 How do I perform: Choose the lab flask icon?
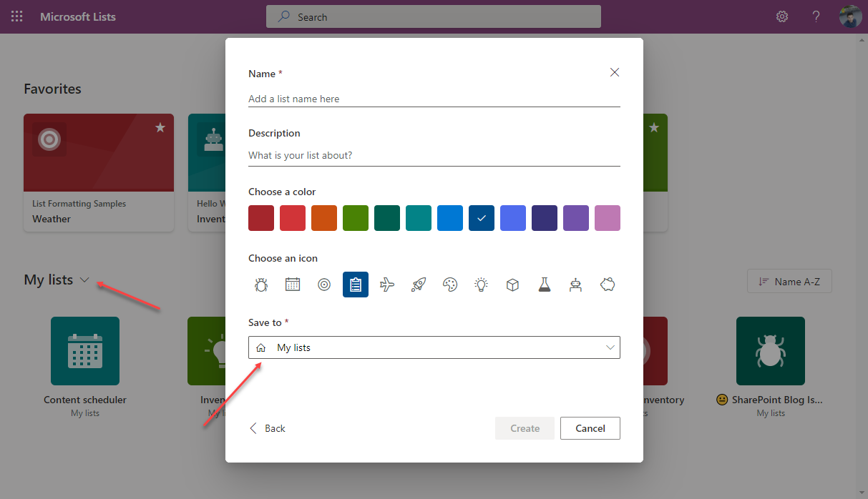545,284
